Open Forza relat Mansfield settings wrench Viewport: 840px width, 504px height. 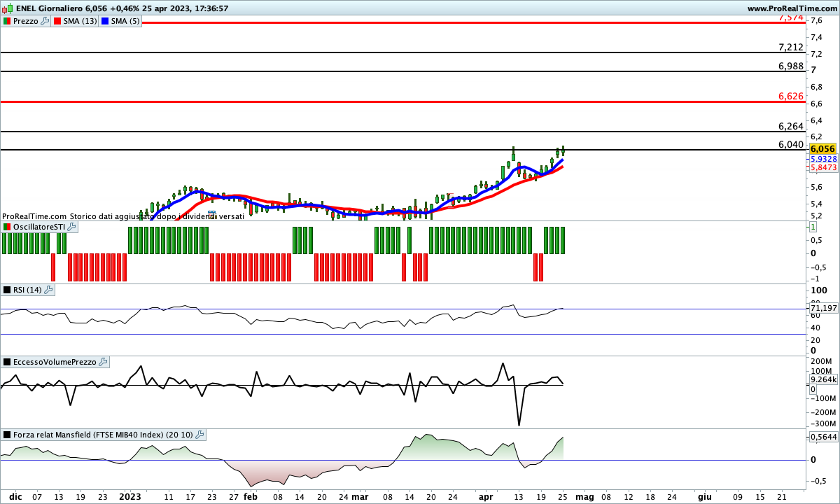(199, 435)
